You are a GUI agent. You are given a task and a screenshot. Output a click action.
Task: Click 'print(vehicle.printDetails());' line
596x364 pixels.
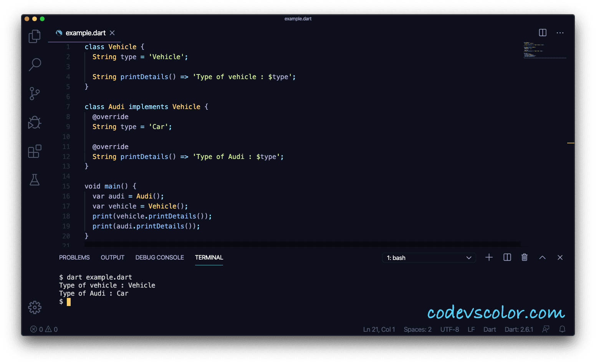tap(152, 216)
